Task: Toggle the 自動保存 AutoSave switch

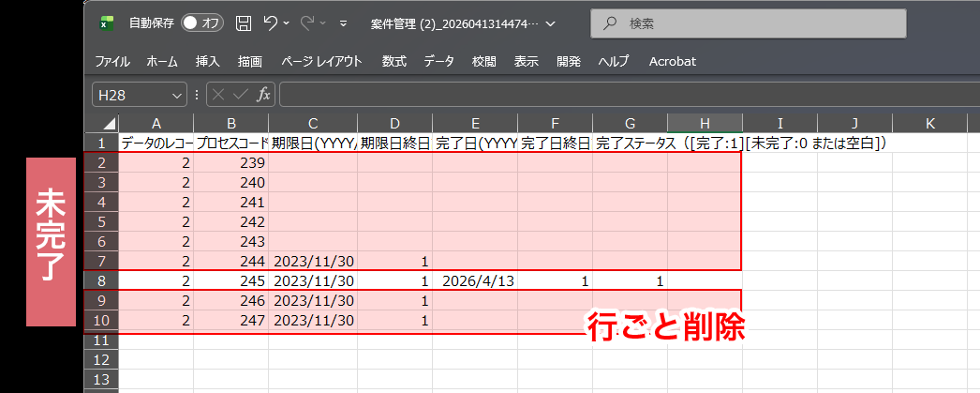Action: click(202, 23)
